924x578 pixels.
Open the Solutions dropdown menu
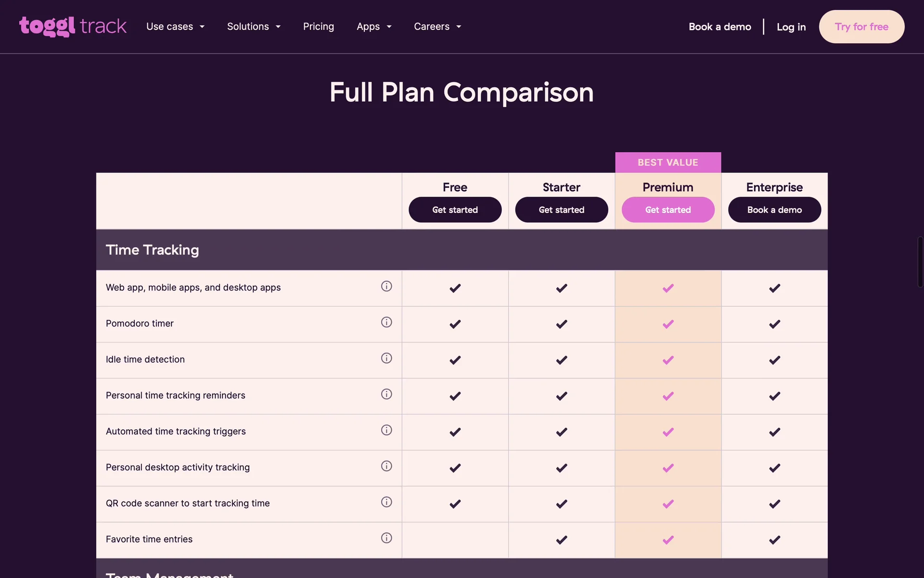click(x=254, y=26)
